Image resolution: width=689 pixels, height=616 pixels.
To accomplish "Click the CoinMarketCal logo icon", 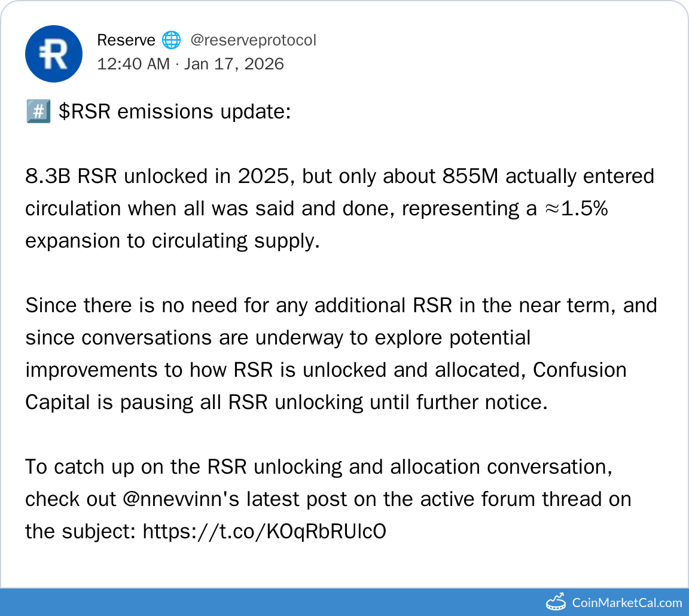I will [x=555, y=602].
